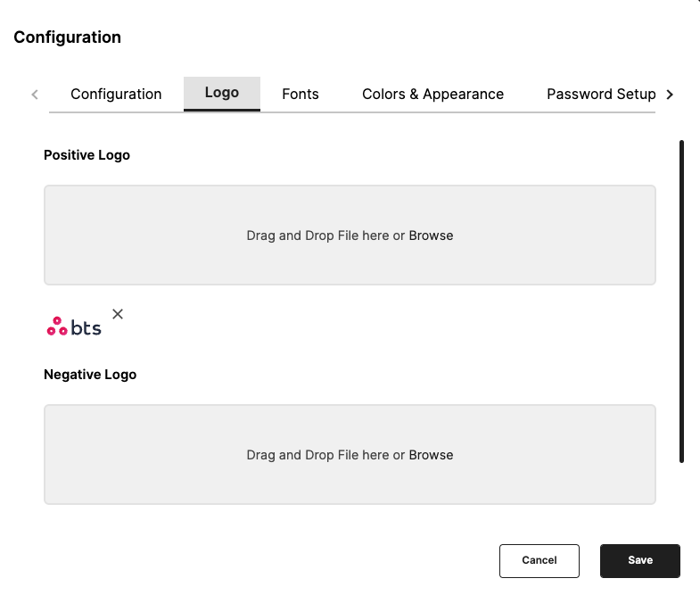Click the vertical scrollbar on the right

[x=681, y=300]
